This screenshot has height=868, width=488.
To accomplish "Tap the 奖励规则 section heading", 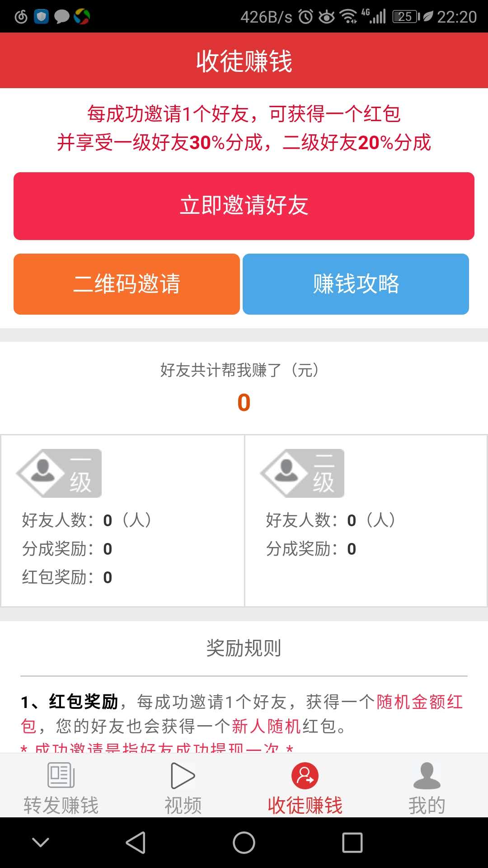I will (x=244, y=648).
